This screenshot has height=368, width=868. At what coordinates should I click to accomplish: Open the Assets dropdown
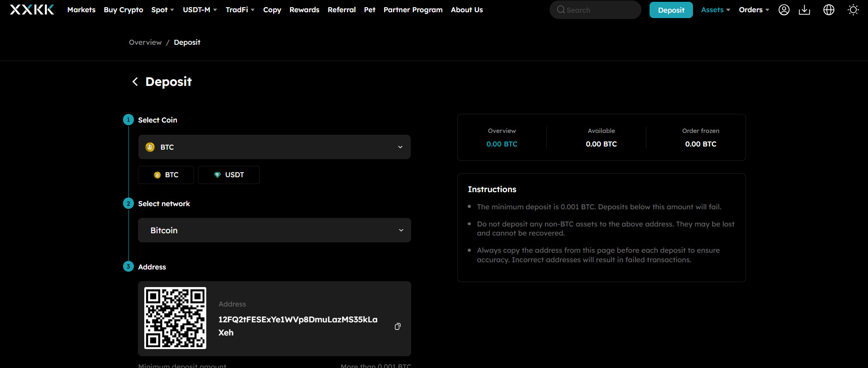[x=716, y=10]
